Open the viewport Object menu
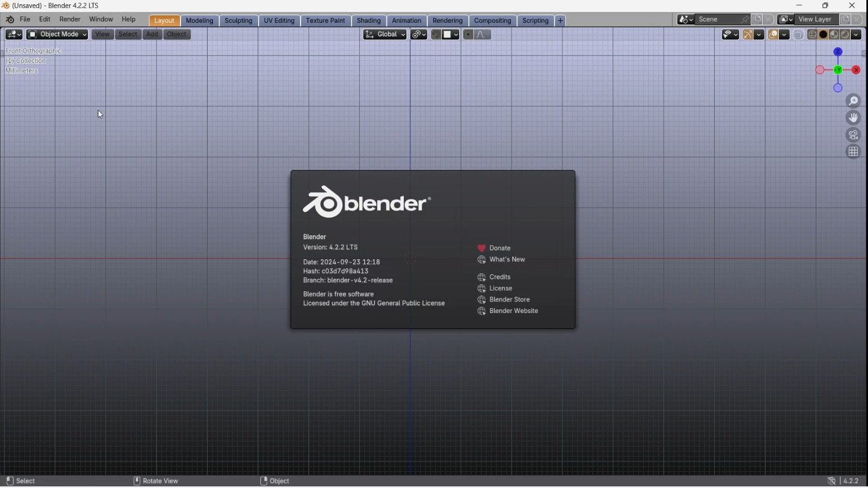The image size is (868, 488). [x=177, y=35]
